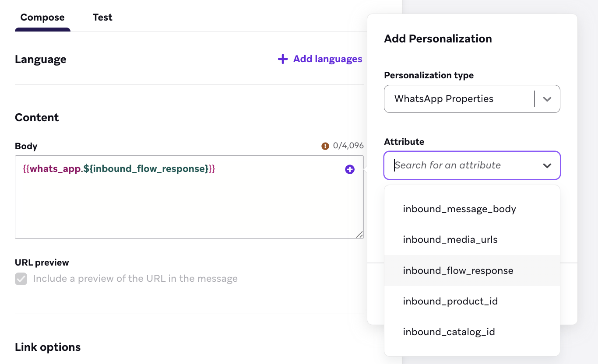The image size is (598, 364).
Task: Click the character counter showing 0/4,096
Action: 347,146
